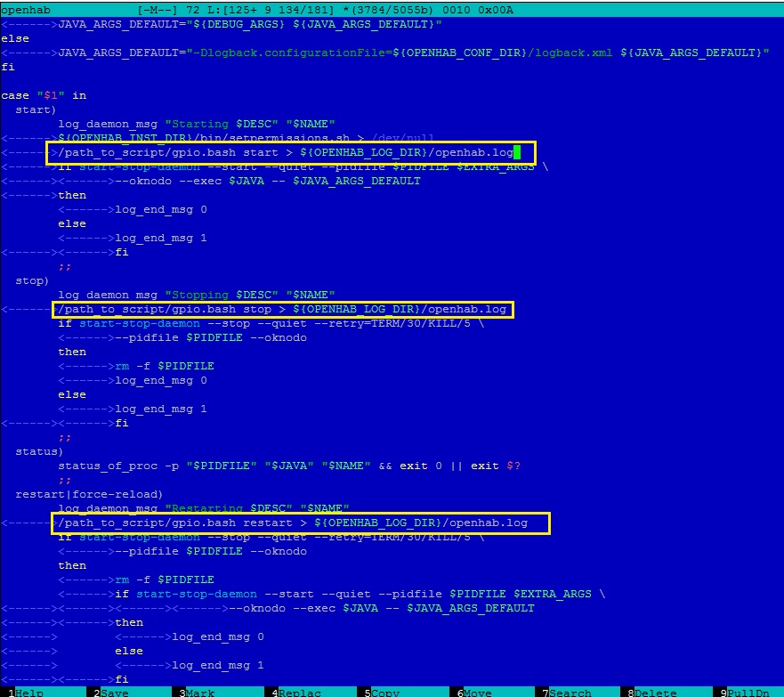The image size is (784, 697).
Task: Click the 'restart|force-reload)' case label
Action: [x=89, y=494]
